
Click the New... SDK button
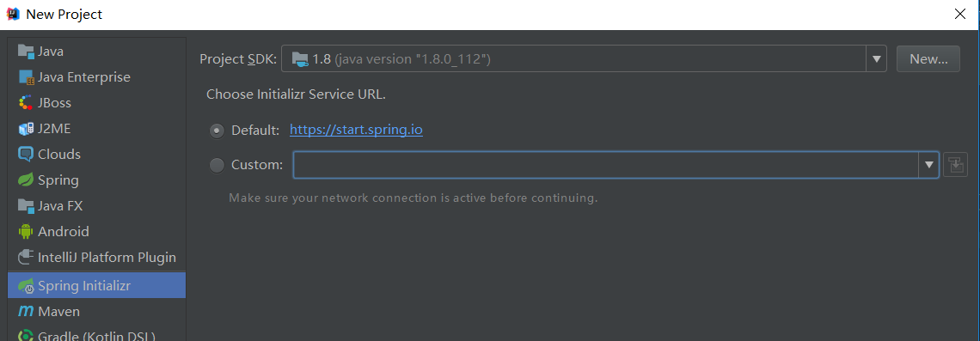[x=928, y=58]
